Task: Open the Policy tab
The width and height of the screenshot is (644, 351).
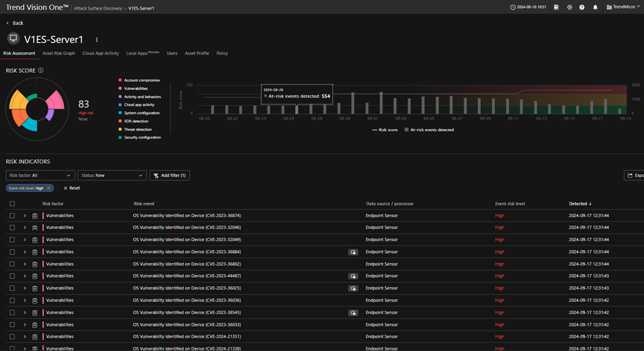Action: point(222,53)
